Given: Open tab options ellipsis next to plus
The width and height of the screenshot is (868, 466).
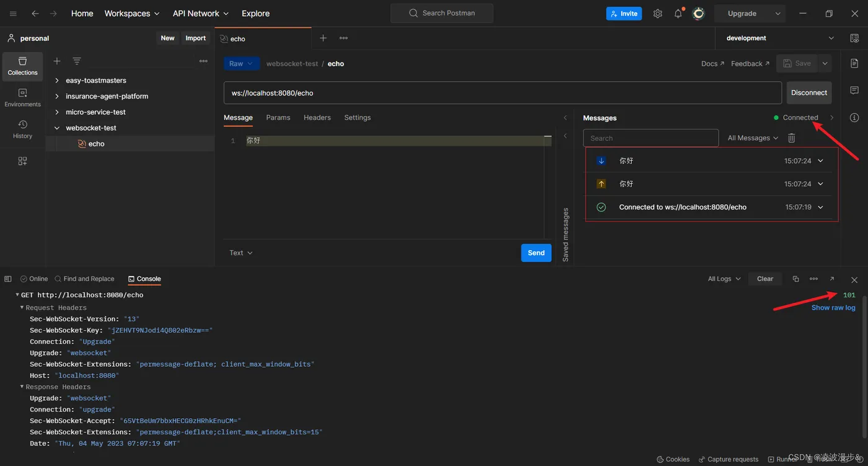Looking at the screenshot, I should [x=343, y=38].
